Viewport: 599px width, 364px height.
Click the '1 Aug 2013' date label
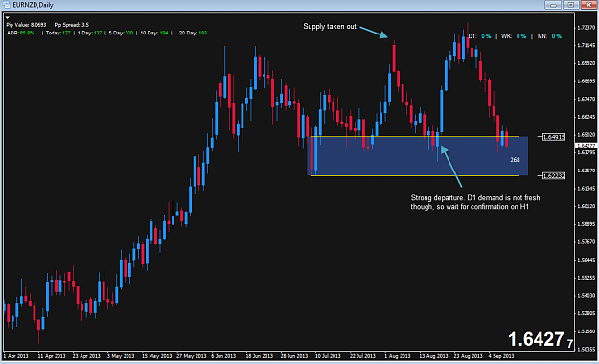398,356
